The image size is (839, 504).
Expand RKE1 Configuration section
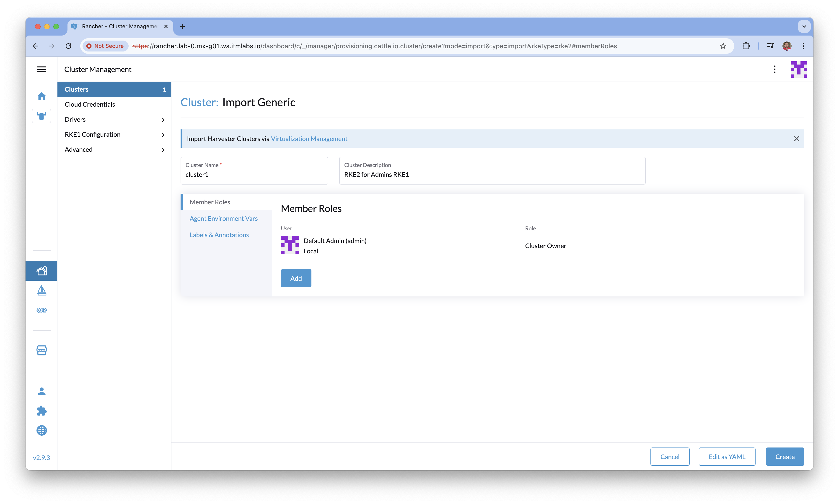pos(114,134)
